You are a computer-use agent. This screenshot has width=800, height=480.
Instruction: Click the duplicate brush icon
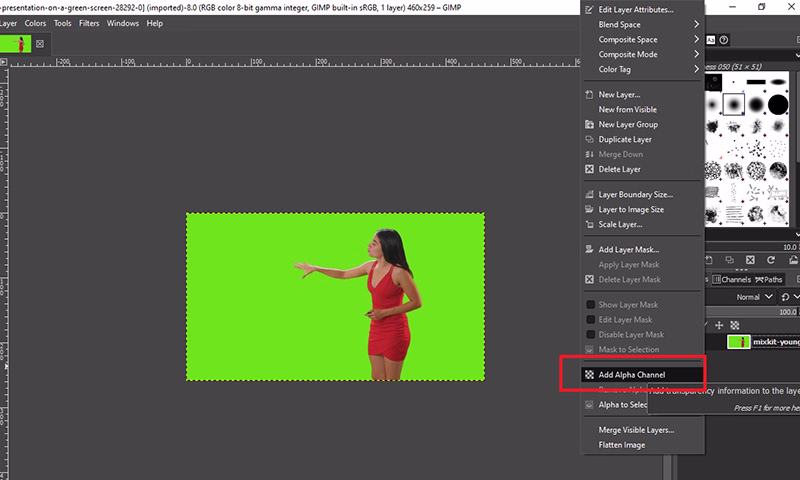click(730, 260)
